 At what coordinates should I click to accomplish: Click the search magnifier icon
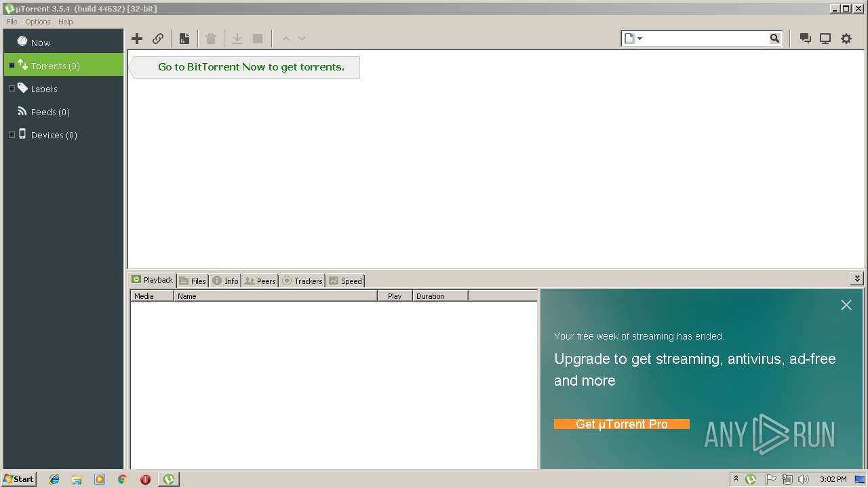click(x=774, y=39)
